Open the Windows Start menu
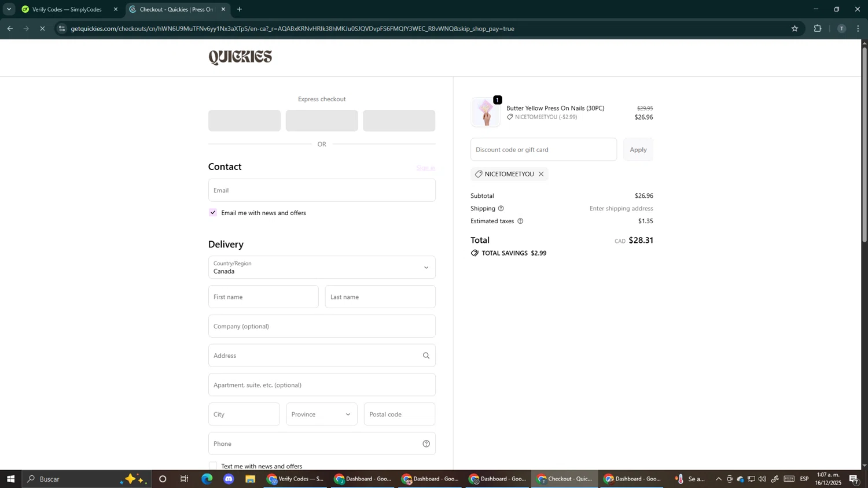 (x=10, y=479)
